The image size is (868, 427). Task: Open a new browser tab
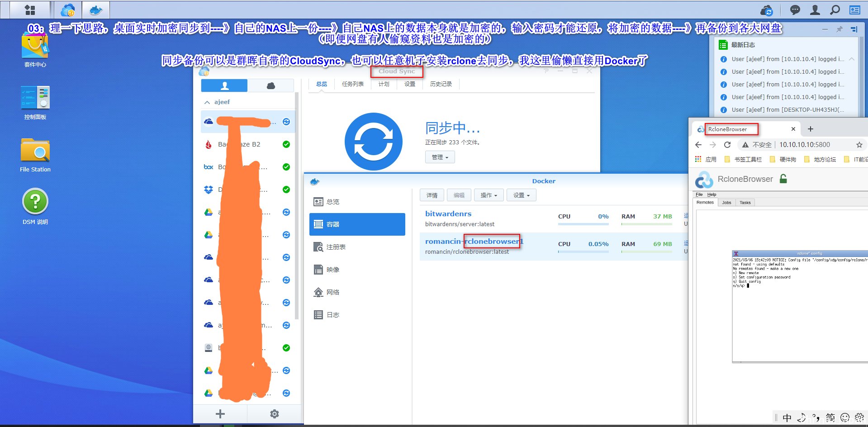(x=811, y=129)
